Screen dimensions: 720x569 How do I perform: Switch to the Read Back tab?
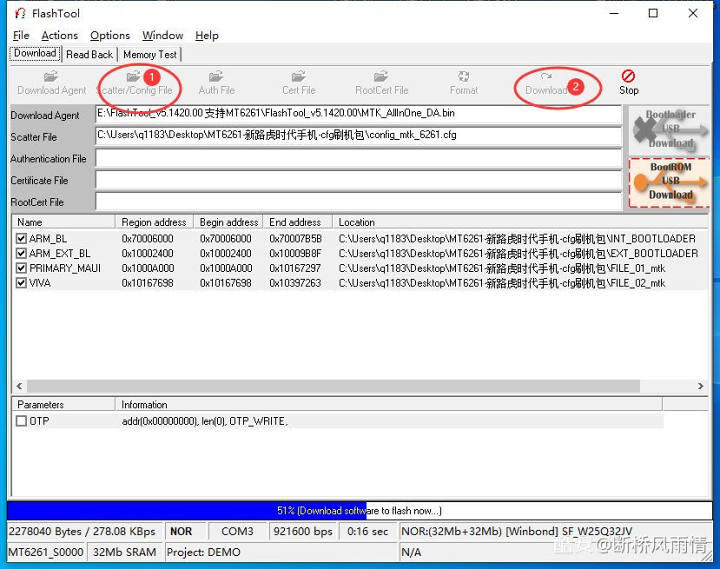pyautogui.click(x=89, y=54)
